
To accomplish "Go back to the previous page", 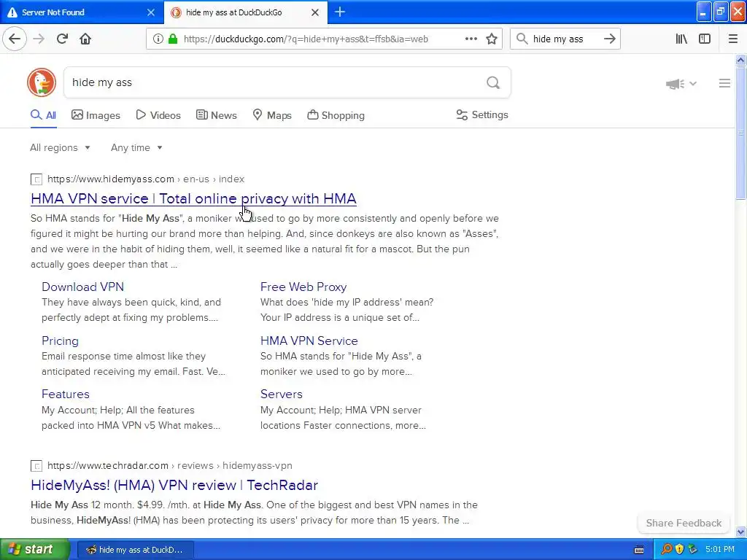I will 15,39.
